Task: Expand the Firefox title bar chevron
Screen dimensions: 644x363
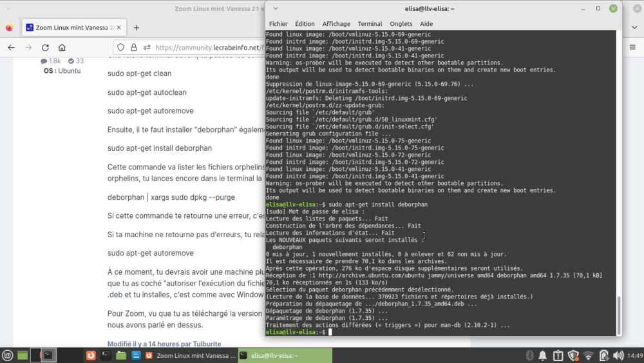Action: click(x=9, y=8)
